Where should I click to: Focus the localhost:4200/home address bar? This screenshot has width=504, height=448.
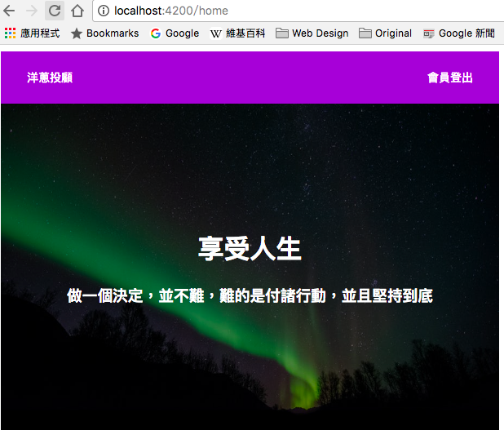click(299, 11)
